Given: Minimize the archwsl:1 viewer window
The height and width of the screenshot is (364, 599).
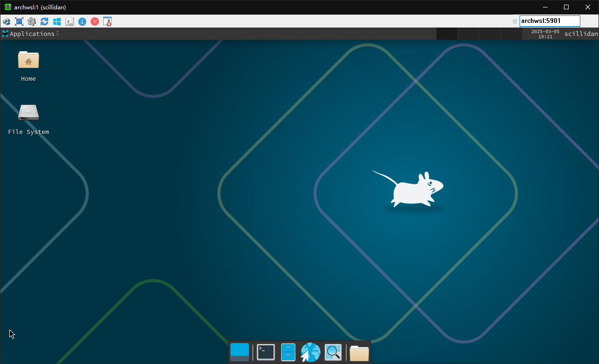Looking at the screenshot, I should [x=545, y=7].
